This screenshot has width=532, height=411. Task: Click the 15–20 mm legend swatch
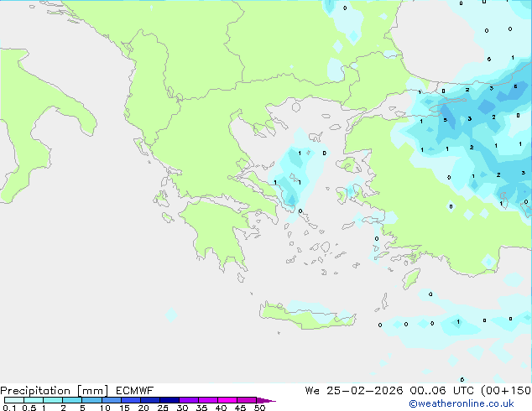click(130, 400)
